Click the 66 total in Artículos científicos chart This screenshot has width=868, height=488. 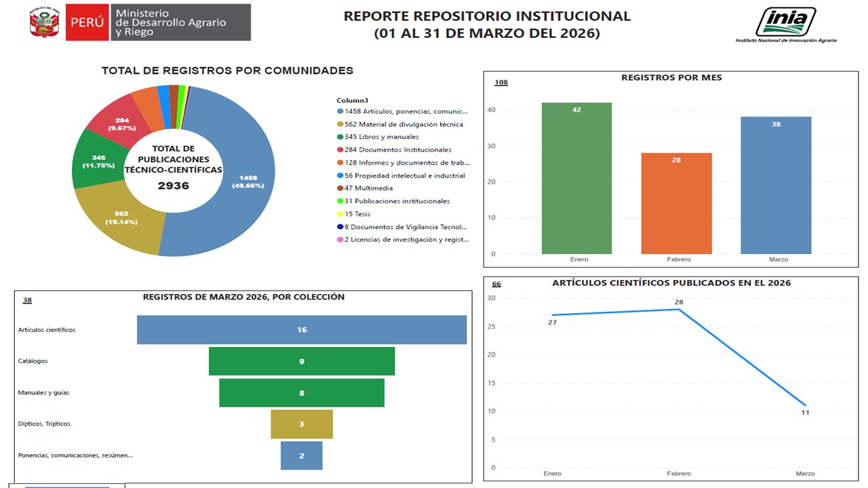(x=496, y=285)
